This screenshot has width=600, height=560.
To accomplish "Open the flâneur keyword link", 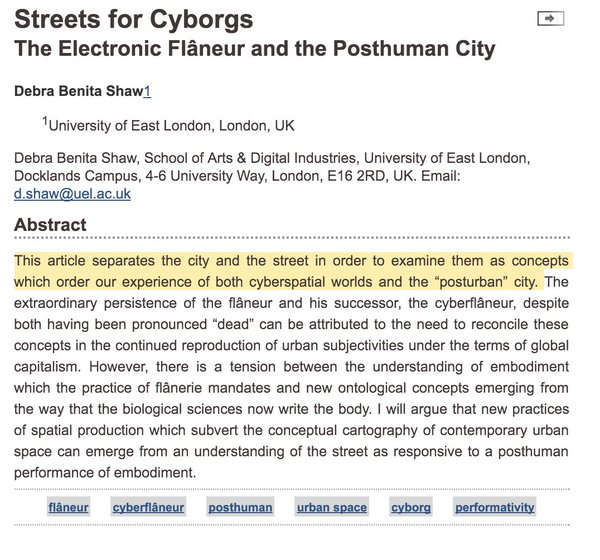I will (x=68, y=507).
